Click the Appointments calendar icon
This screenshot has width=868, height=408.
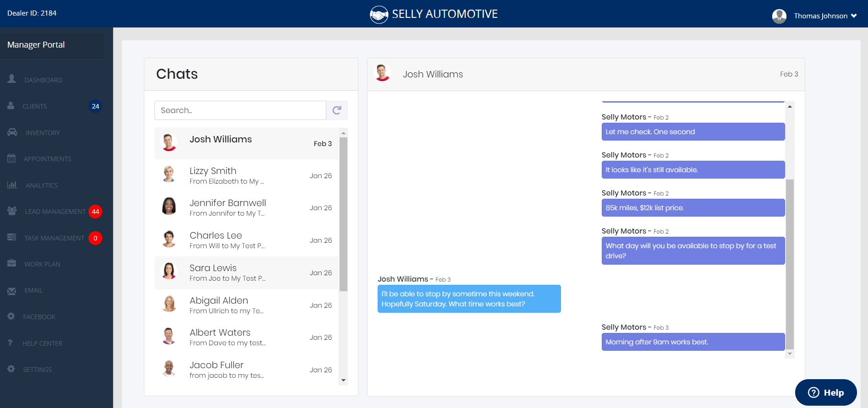11,158
